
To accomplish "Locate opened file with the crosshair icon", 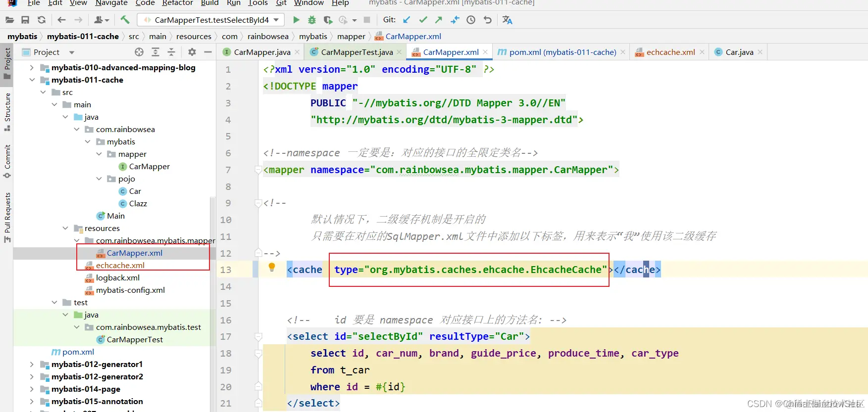I will coord(139,52).
